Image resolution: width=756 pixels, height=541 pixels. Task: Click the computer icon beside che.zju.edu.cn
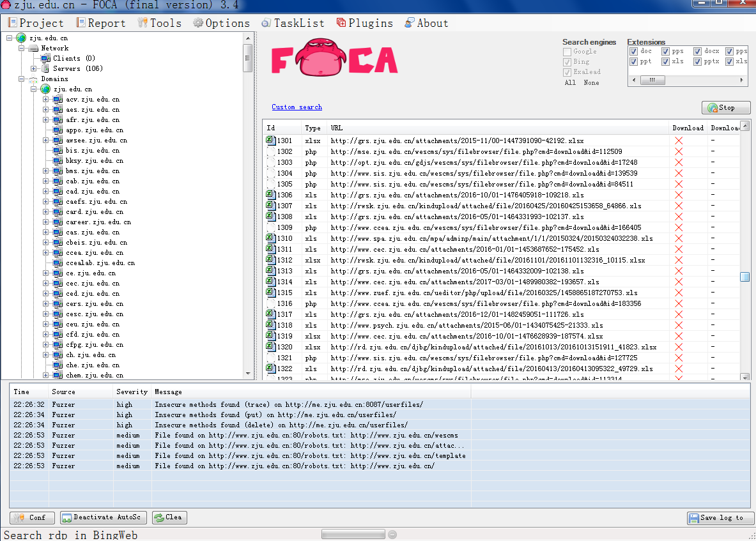58,365
